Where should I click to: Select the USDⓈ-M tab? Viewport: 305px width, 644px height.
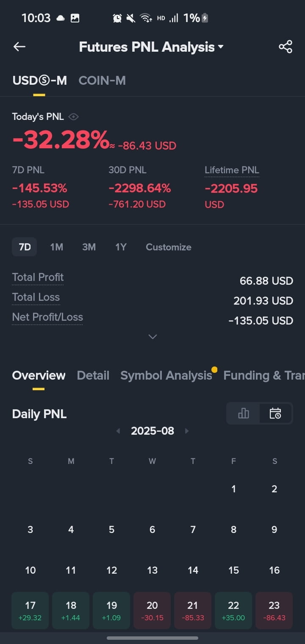(x=39, y=80)
